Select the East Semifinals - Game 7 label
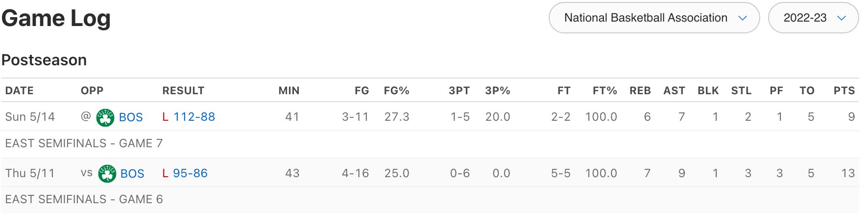 pyautogui.click(x=84, y=143)
